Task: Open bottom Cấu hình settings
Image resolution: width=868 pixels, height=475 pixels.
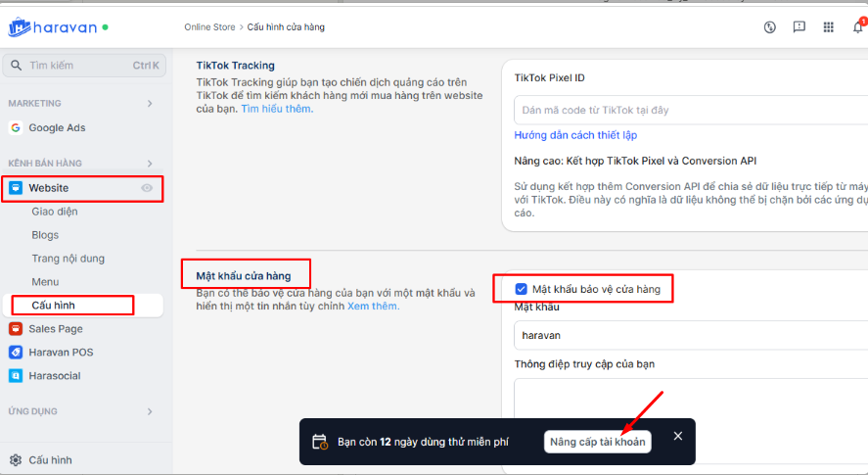Action: pyautogui.click(x=50, y=460)
